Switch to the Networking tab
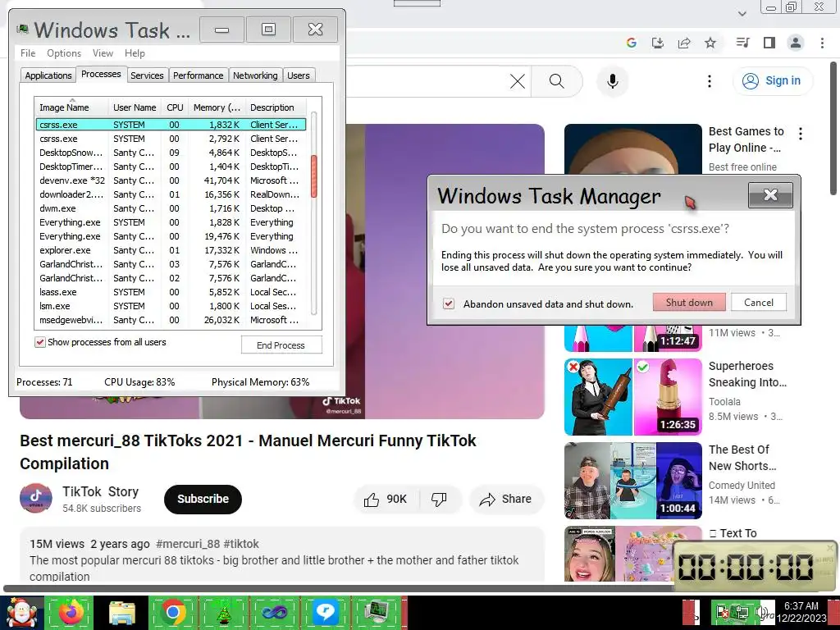Image resolution: width=840 pixels, height=630 pixels. (x=255, y=75)
